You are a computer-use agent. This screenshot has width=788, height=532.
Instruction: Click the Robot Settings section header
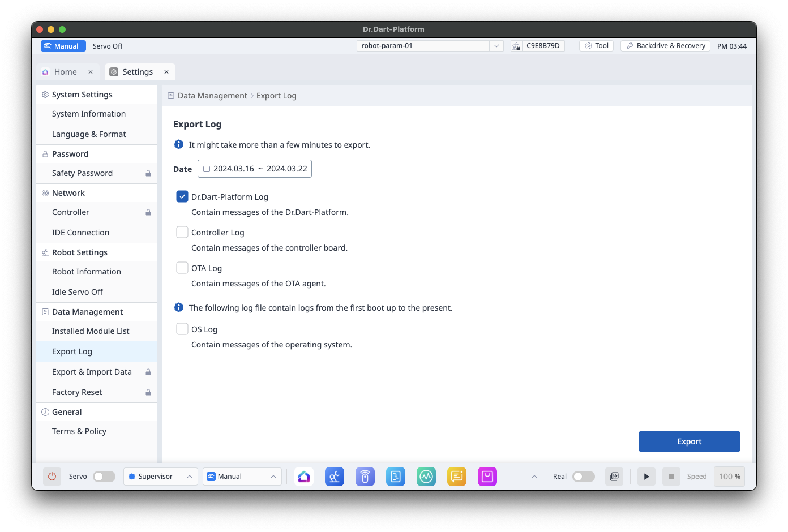[97, 252]
